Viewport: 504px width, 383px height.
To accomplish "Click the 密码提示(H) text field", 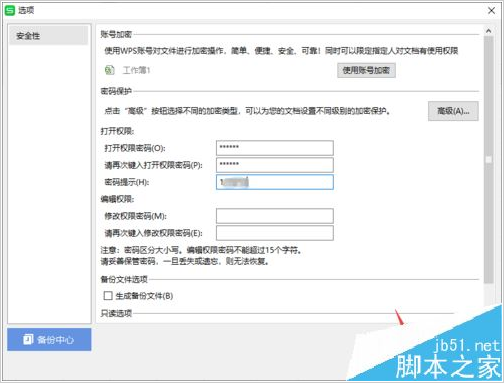I will tap(275, 182).
